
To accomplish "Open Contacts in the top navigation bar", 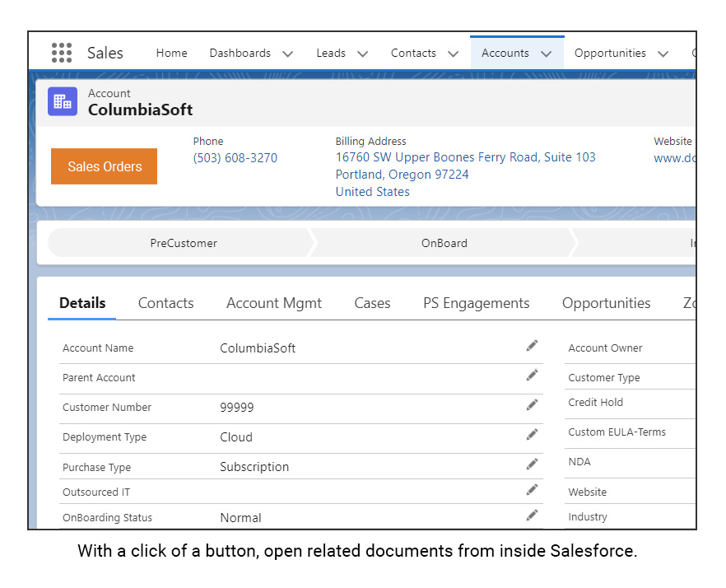I will click(413, 53).
